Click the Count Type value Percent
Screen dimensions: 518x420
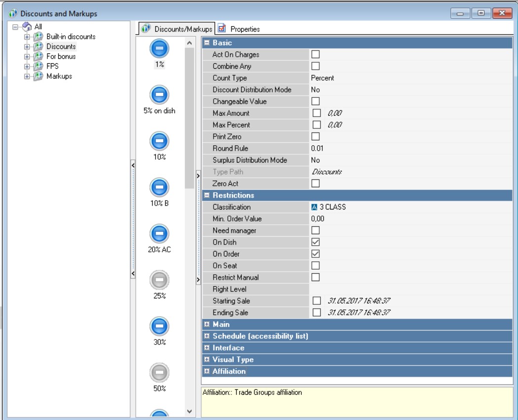click(x=322, y=78)
